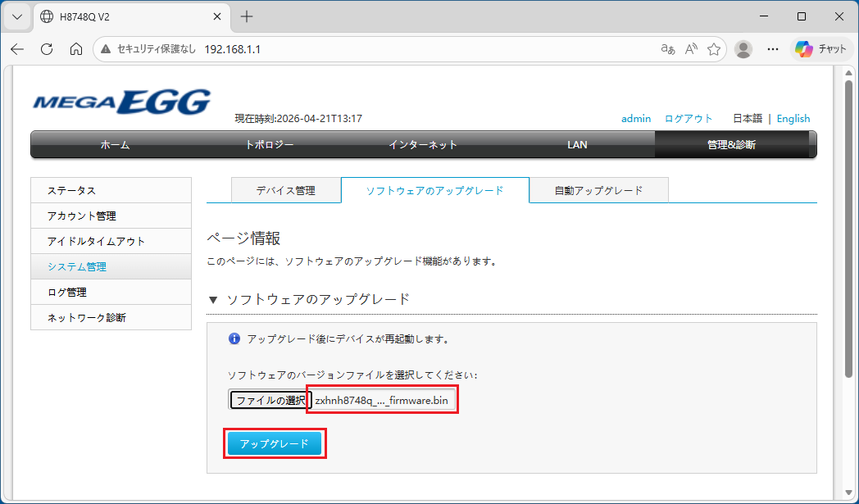
Task: Select ログ管理 in the sidebar
Action: point(111,292)
